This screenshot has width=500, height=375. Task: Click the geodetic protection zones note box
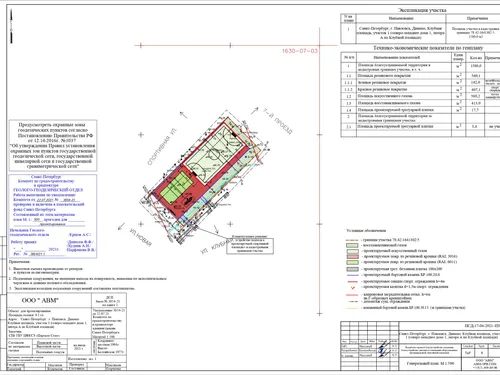tap(53, 145)
